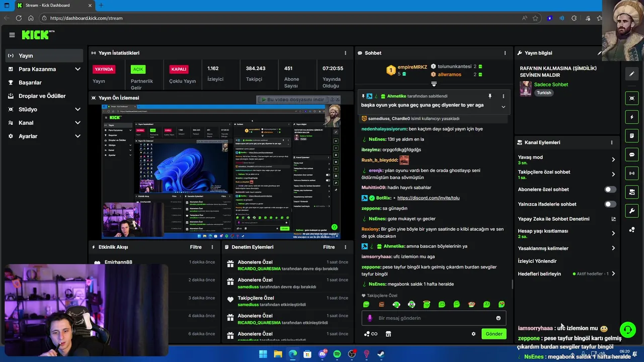Image resolution: width=644 pixels, height=362 pixels.
Task: Open the Sohbet panel options menu
Action: pos(505,53)
